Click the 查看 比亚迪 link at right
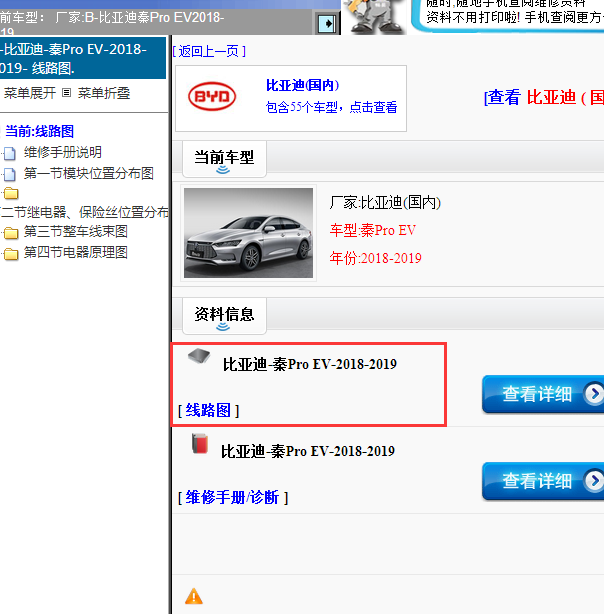The height and width of the screenshot is (614, 604). pos(544,97)
